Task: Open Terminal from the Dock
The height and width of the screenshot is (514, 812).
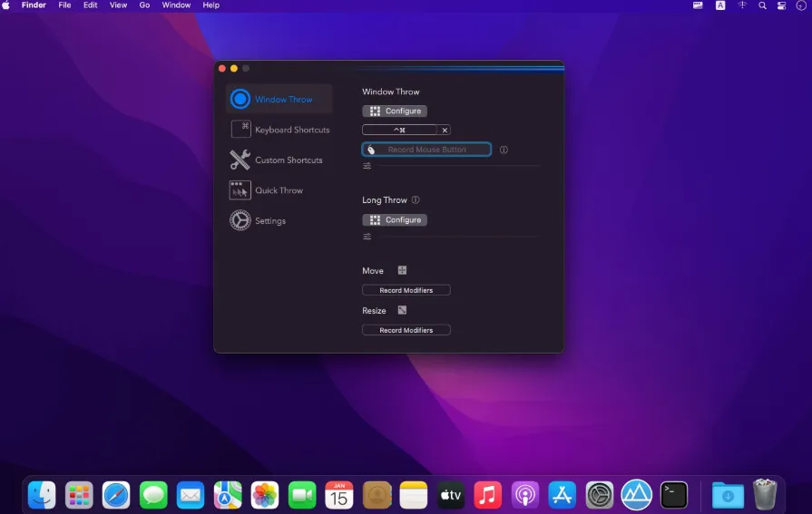Action: (674, 495)
